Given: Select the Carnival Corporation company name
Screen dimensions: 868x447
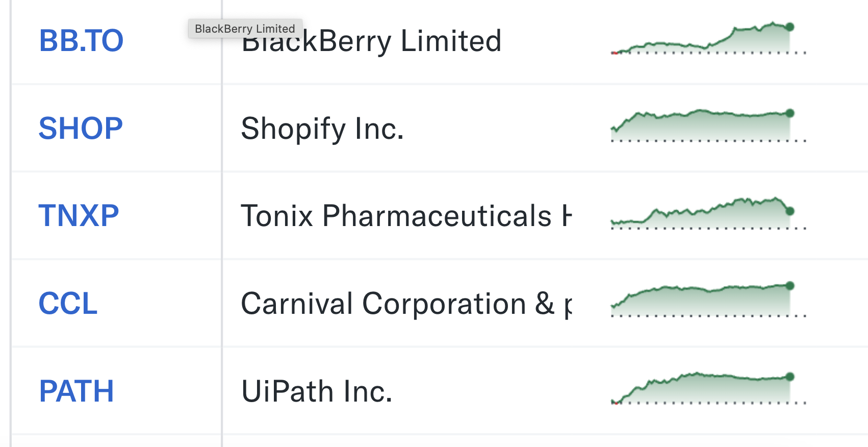Looking at the screenshot, I should [405, 304].
